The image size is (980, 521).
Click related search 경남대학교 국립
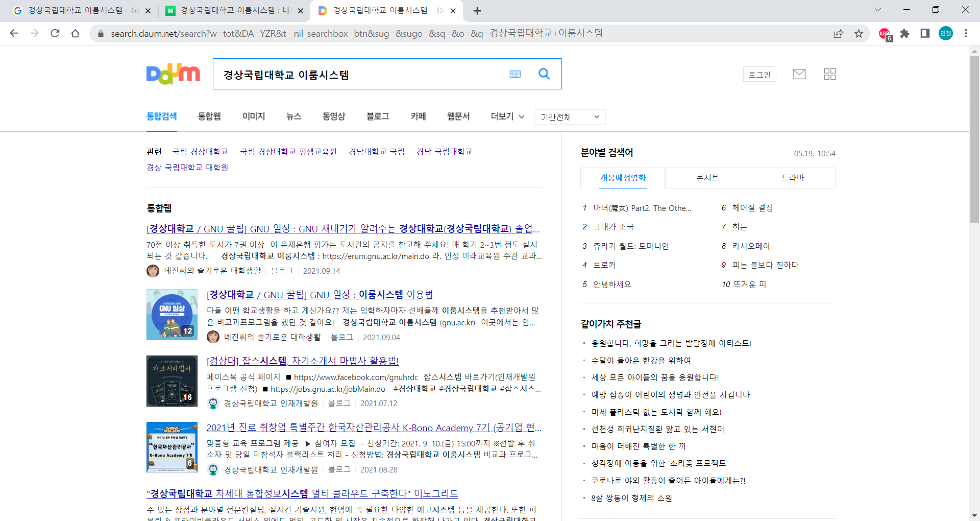pos(377,152)
